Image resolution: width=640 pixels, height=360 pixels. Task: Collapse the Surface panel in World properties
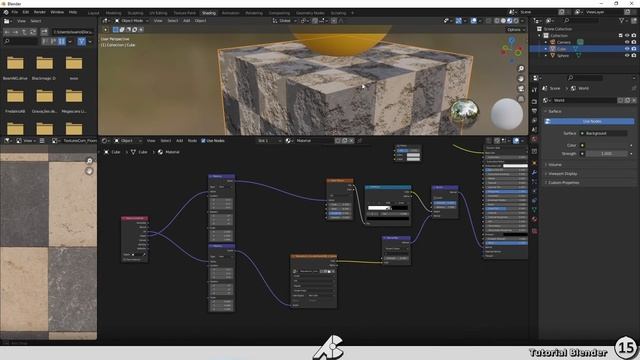point(554,111)
